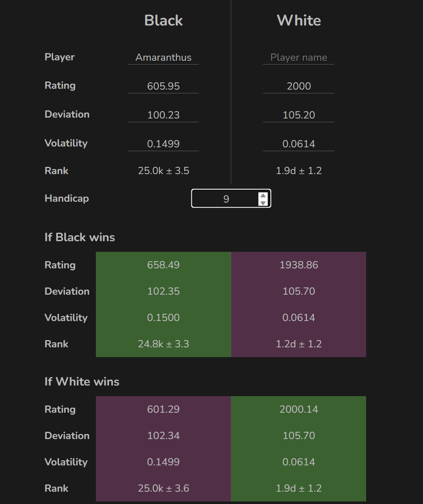423x504 pixels.
Task: Click the "If Black wins" heading
Action: click(80, 237)
